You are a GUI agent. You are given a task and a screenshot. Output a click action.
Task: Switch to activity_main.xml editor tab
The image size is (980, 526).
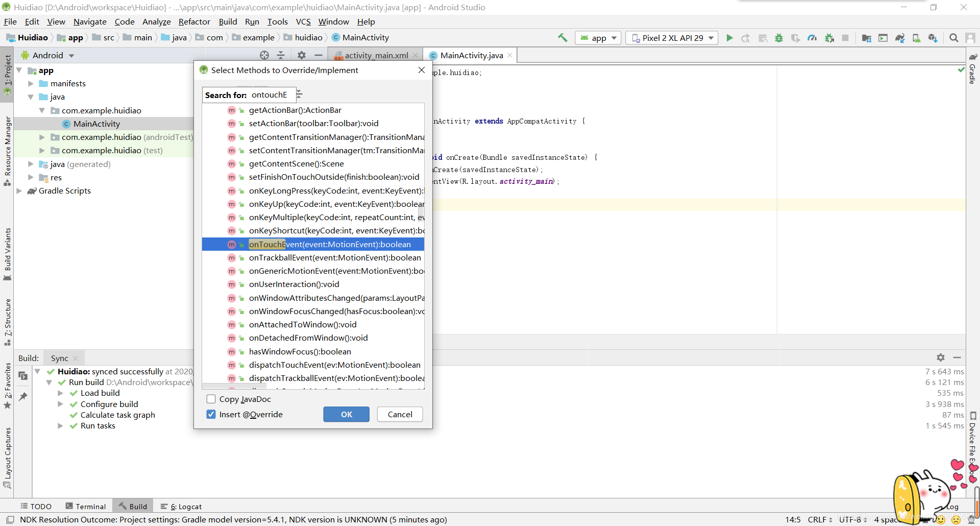pos(376,55)
